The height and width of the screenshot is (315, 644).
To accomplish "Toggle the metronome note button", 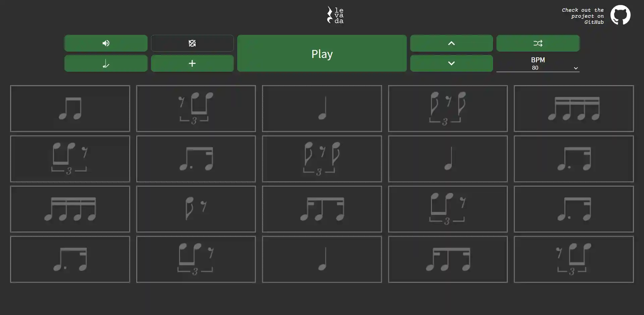I will 106,63.
